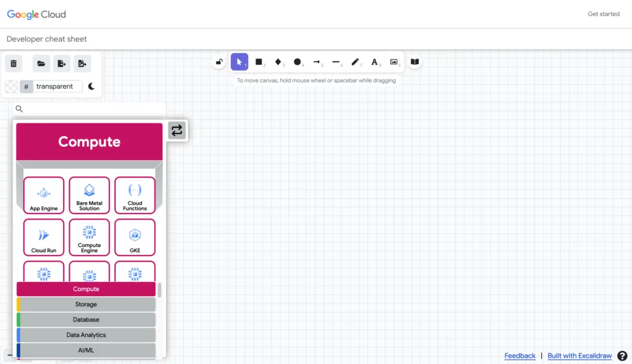Select the Compute Engine product card
This screenshot has height=364, width=632.
point(89,238)
